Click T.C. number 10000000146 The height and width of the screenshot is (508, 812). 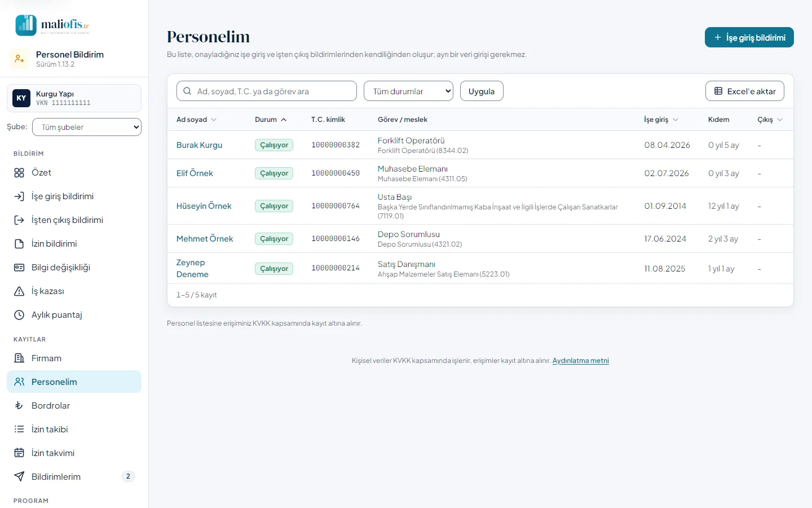(336, 239)
